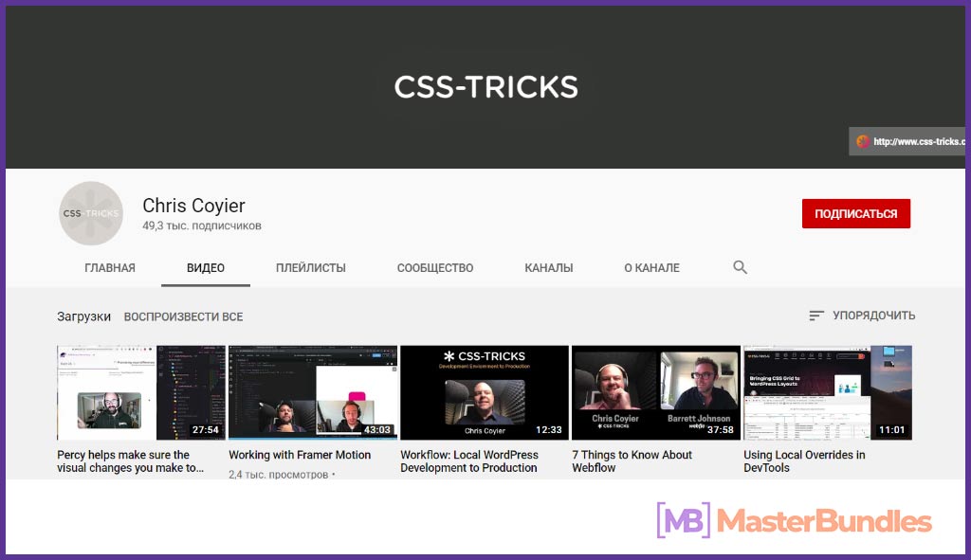Open 7 Things to Know About Webflow thumbnail

tap(656, 392)
